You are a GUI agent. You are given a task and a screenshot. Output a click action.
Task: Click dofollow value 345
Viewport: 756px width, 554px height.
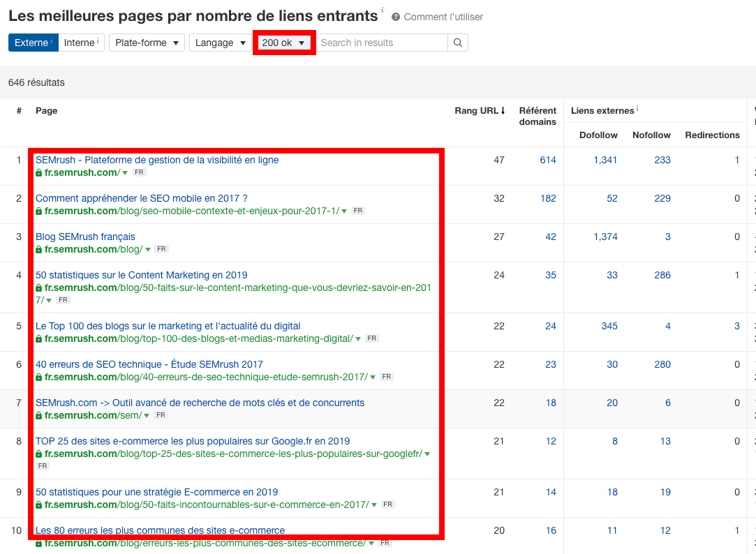(x=609, y=326)
